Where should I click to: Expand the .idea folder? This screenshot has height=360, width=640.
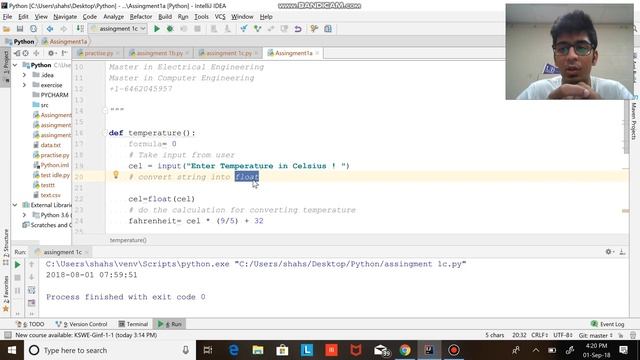24,75
